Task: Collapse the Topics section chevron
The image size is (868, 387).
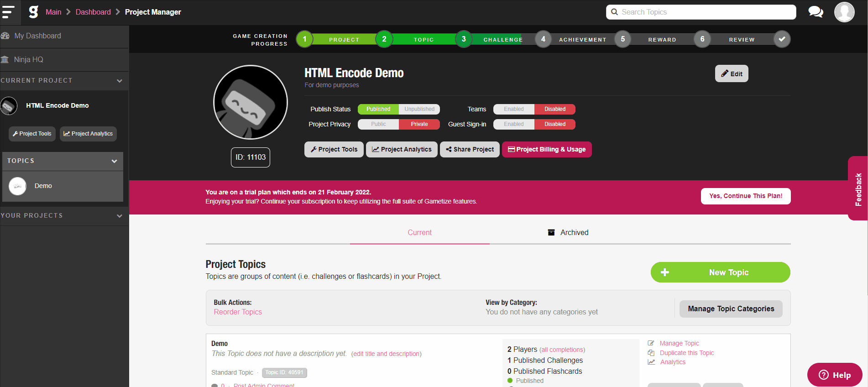Action: (115, 161)
